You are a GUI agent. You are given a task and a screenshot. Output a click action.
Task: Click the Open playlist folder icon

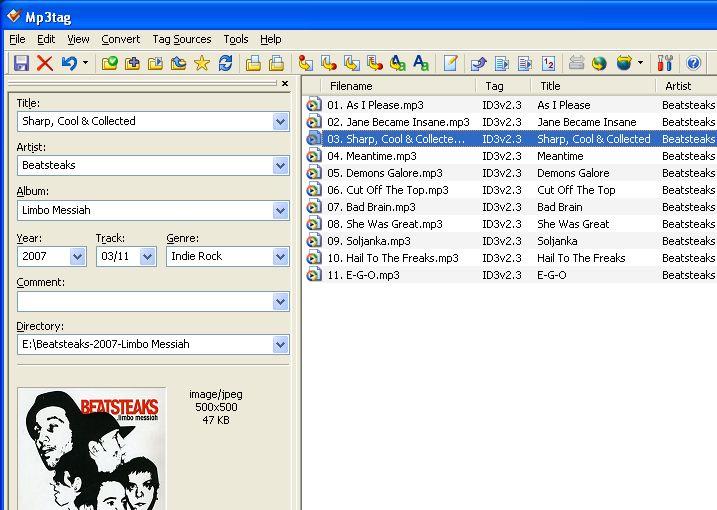(155, 63)
